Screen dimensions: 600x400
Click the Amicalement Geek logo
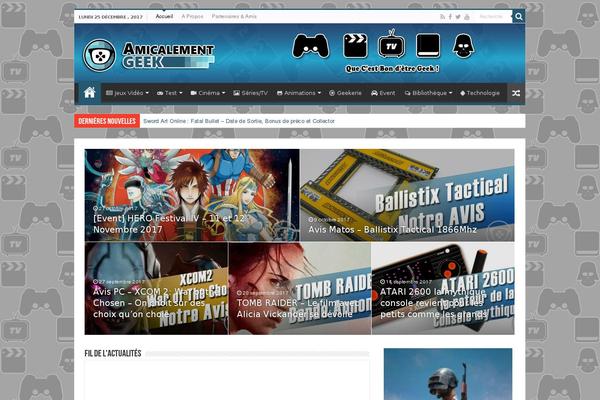[x=148, y=55]
